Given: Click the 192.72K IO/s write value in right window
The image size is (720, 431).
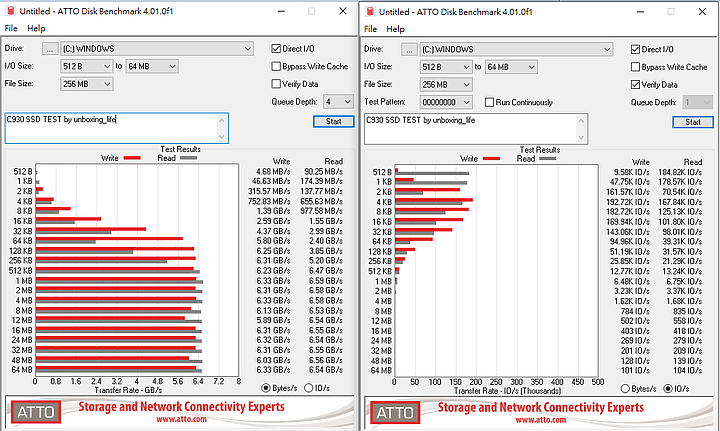Looking at the screenshot, I should [x=627, y=202].
